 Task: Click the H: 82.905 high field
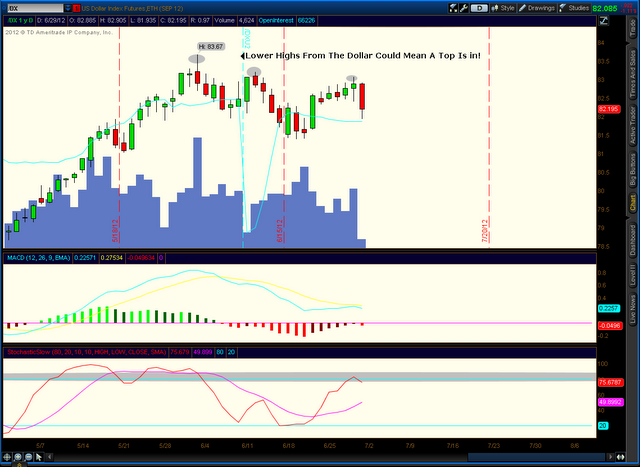(113, 20)
